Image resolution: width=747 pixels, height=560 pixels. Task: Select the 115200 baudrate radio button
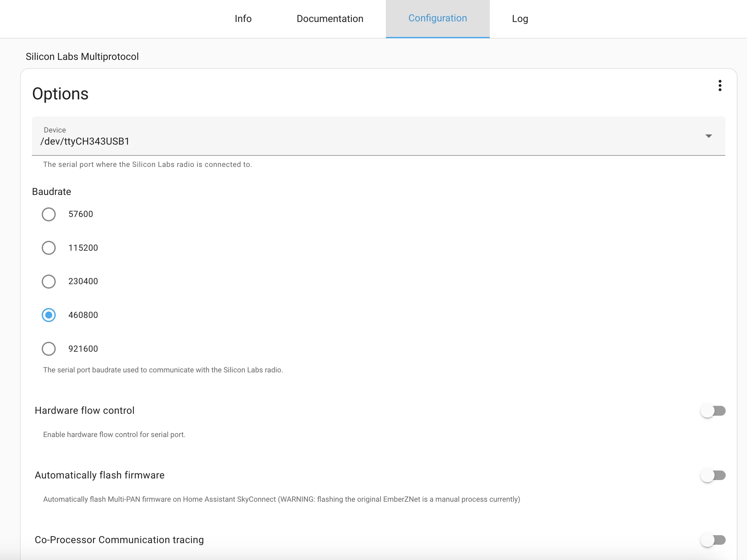pos(49,248)
